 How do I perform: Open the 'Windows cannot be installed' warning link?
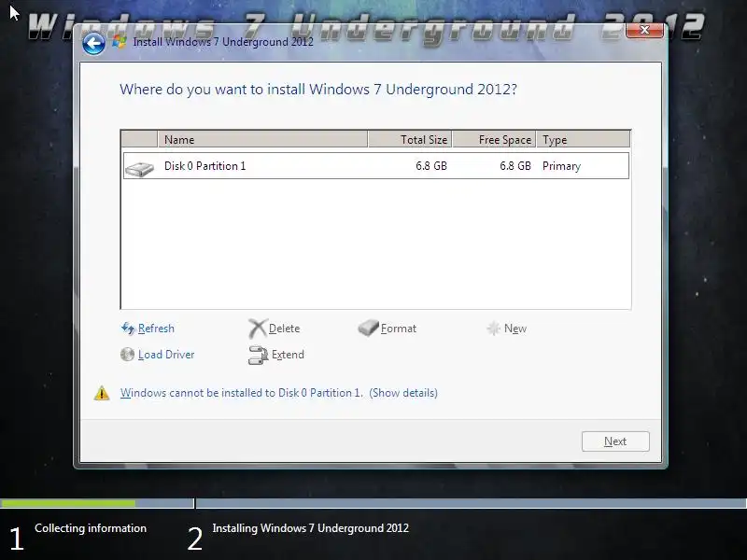click(242, 393)
